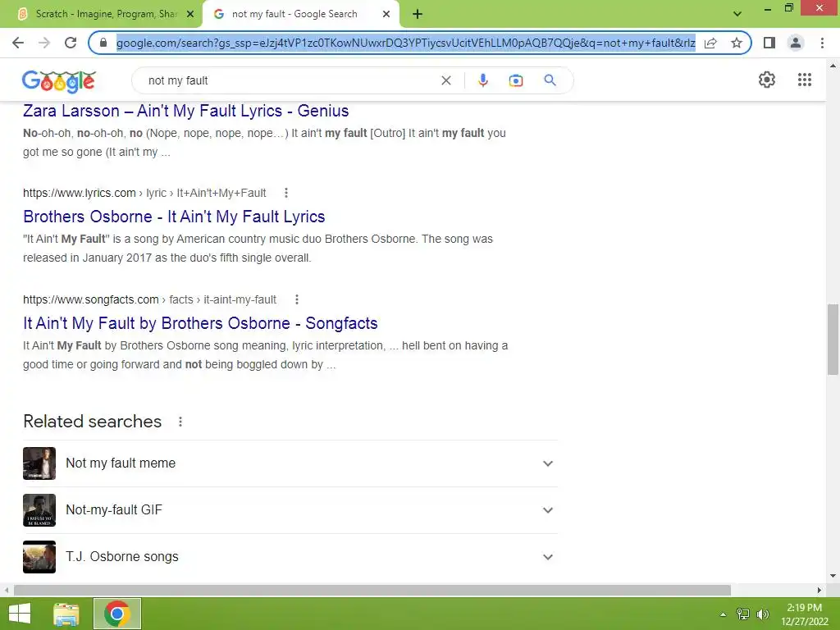
Task: Click the Google holiday logo
Action: click(59, 81)
